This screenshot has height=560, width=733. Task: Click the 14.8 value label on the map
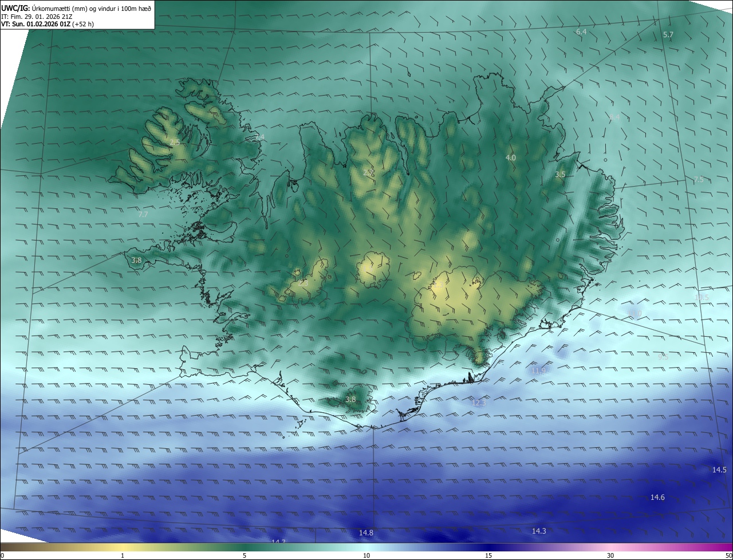click(366, 533)
